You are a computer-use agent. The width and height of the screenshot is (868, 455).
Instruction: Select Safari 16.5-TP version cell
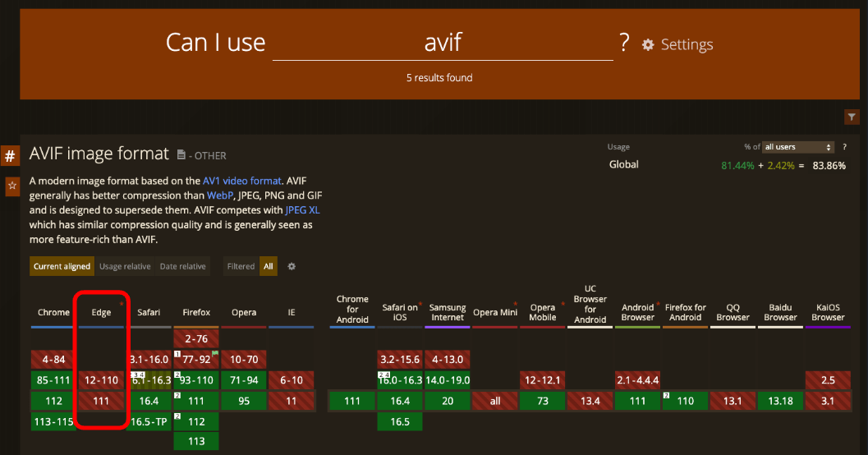pyautogui.click(x=149, y=422)
